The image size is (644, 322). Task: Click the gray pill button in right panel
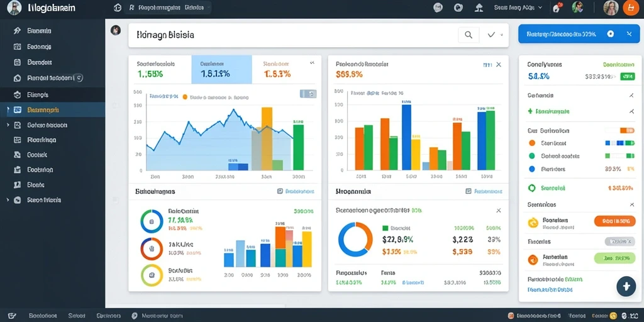point(619,241)
